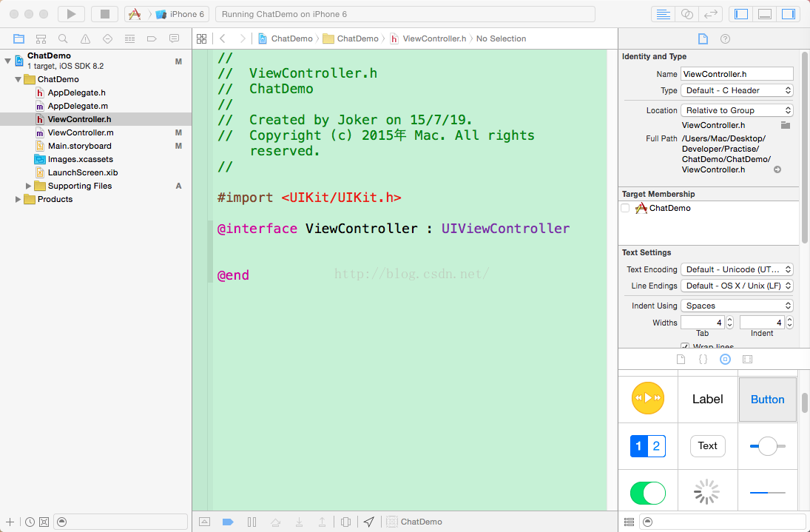Go forward in editor history
Viewport: 810px width, 532px height.
(242, 38)
